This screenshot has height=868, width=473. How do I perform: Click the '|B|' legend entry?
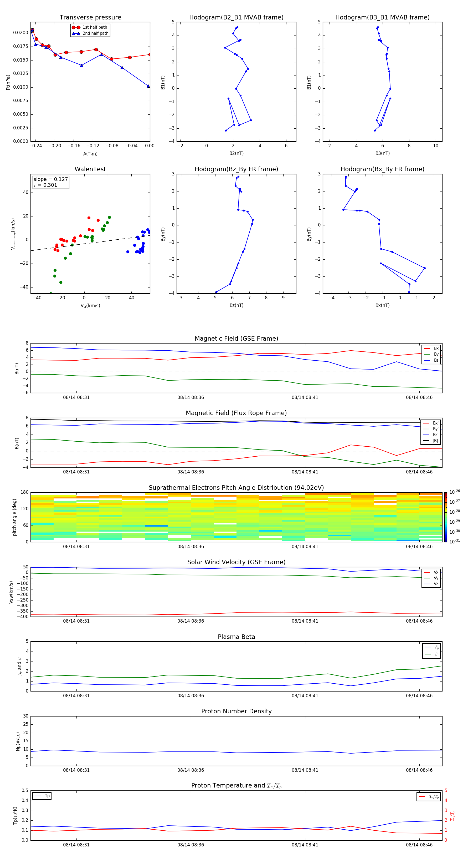pos(431,441)
